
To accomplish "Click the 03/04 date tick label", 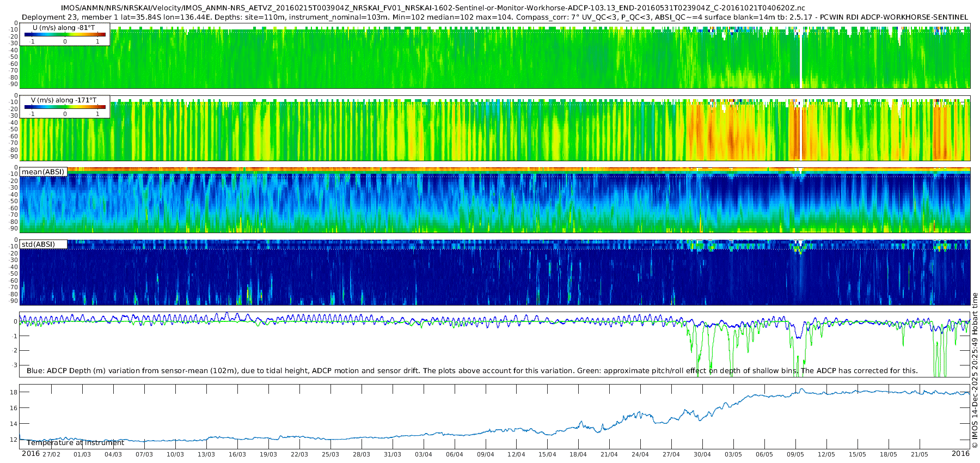I will pyautogui.click(x=424, y=454).
